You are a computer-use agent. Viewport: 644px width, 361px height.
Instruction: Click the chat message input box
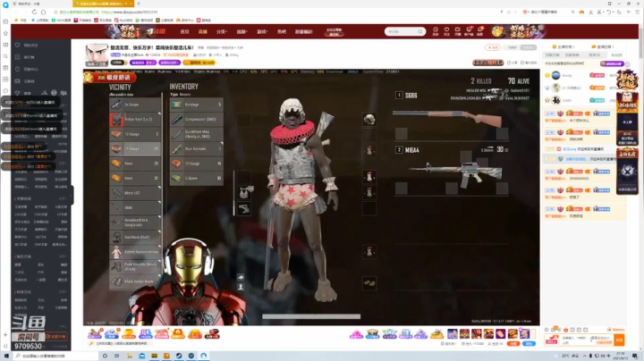[586, 340]
